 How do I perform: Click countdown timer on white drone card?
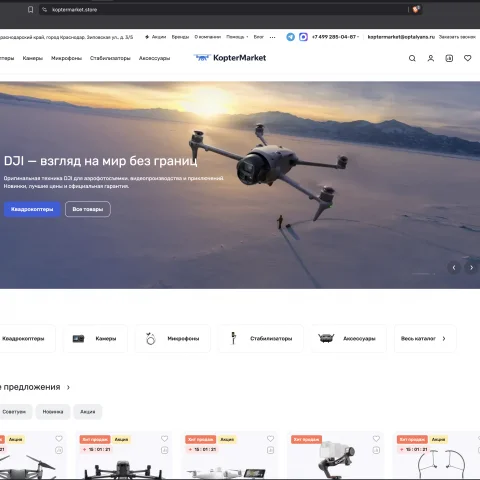click(x=202, y=449)
